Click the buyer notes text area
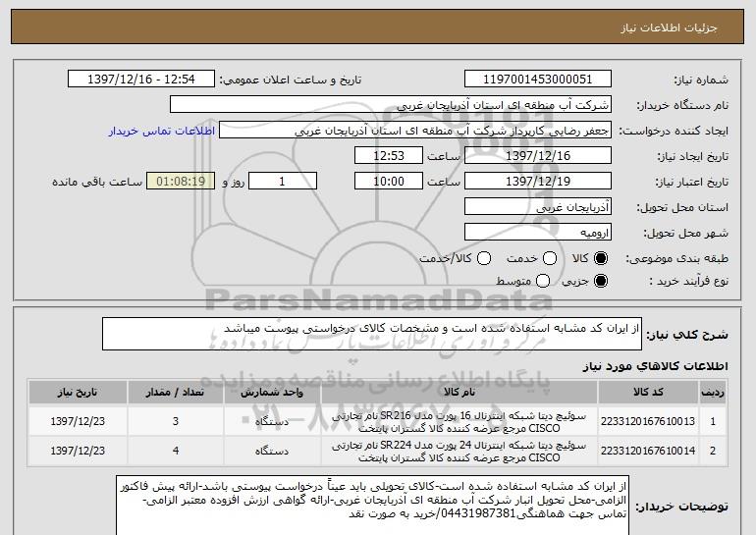The width and height of the screenshot is (756, 535). 372,506
